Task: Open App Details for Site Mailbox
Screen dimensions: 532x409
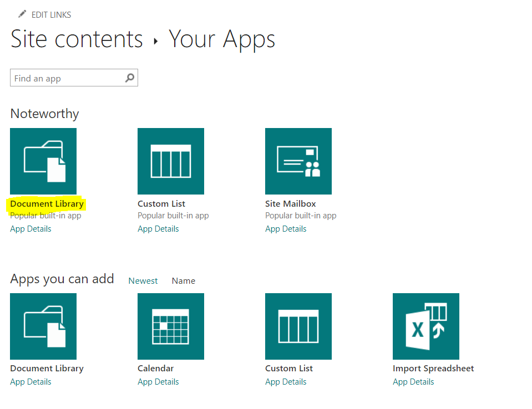Action: tap(286, 228)
